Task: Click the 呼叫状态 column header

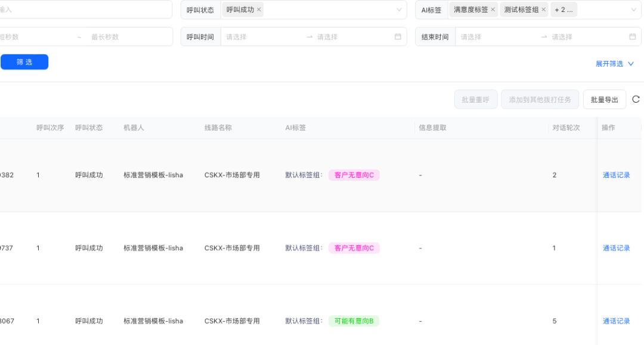Action: tap(89, 128)
